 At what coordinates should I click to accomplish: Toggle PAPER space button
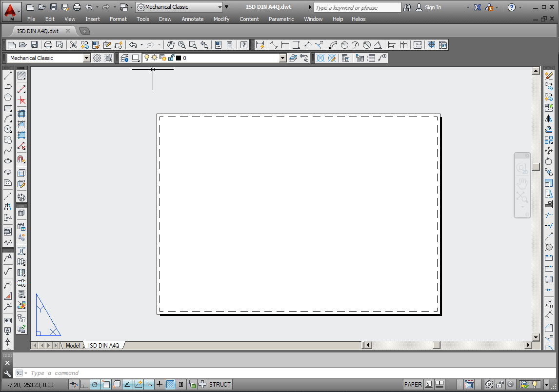tap(413, 385)
